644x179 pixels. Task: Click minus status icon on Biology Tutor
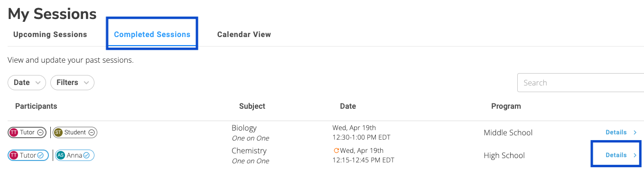coord(41,132)
